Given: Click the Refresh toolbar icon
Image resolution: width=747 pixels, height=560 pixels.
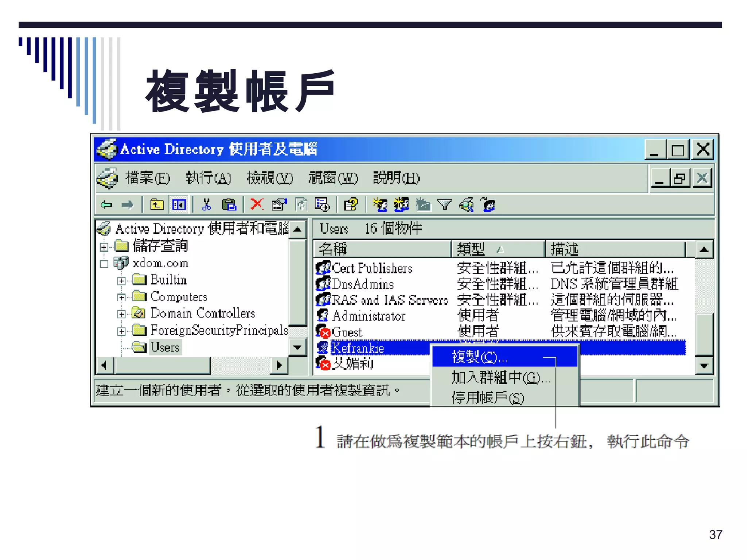Looking at the screenshot, I should 301,205.
